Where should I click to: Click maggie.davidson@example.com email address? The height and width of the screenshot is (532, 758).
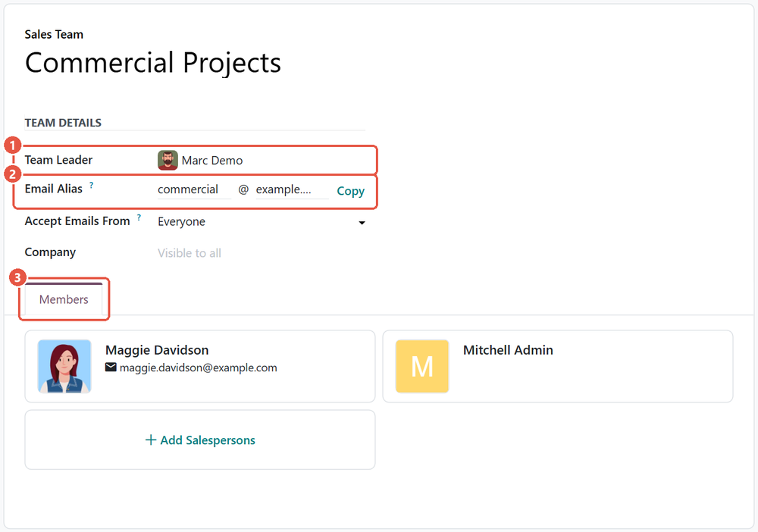pos(198,368)
